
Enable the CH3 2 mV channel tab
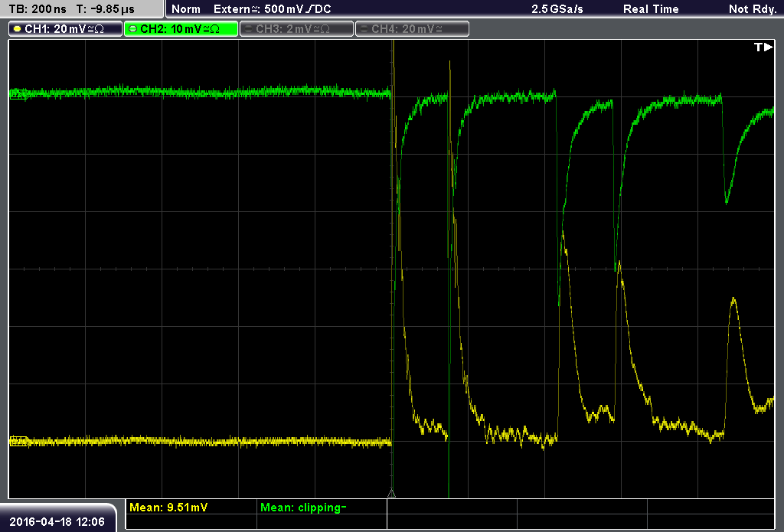(296, 29)
